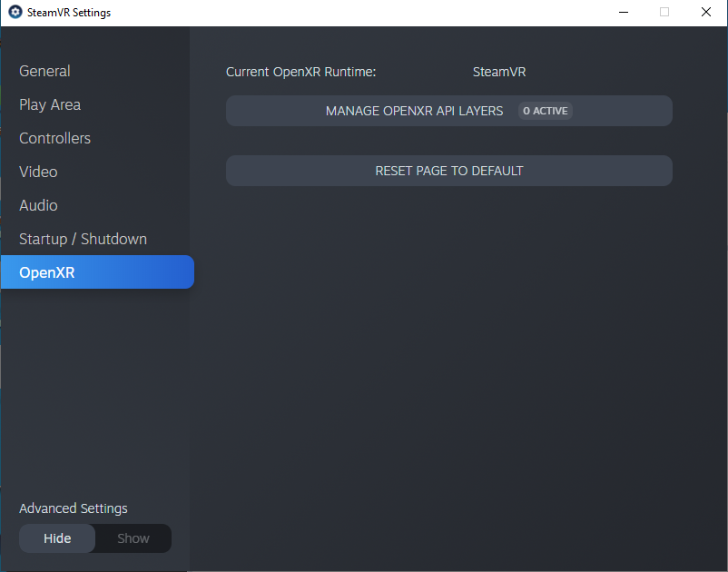The image size is (728, 572).
Task: Set Advanced Settings to Hide
Action: pos(57,538)
